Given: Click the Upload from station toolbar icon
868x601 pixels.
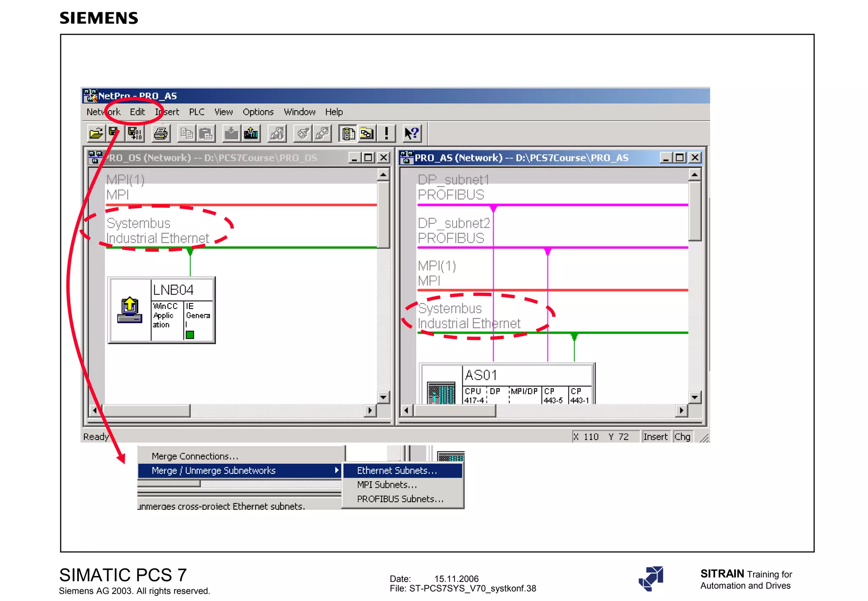Looking at the screenshot, I should point(250,134).
